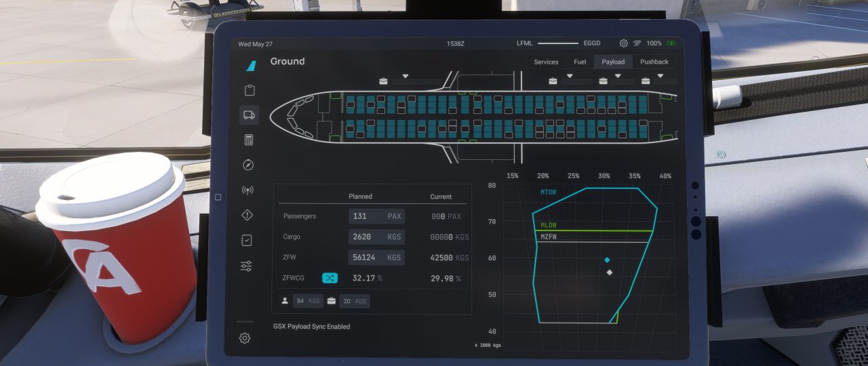The width and height of the screenshot is (868, 366).
Task: Click the baggage weight suitcase icon
Action: [x=332, y=300]
